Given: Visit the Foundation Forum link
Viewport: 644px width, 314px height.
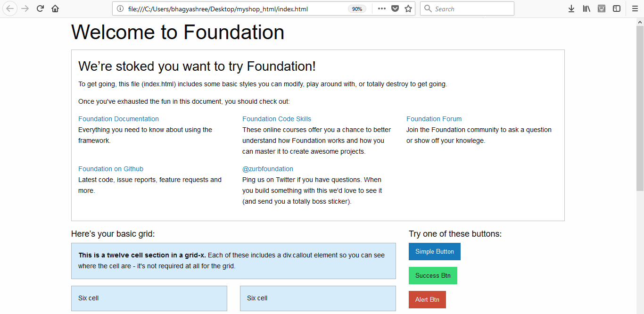Looking at the screenshot, I should [x=434, y=119].
